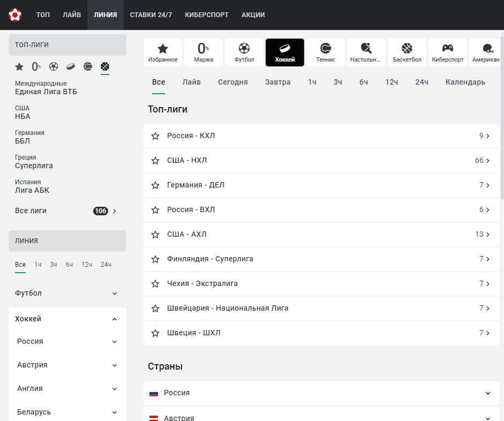Open the КИБЕРСПОРТ navigation item

206,15
